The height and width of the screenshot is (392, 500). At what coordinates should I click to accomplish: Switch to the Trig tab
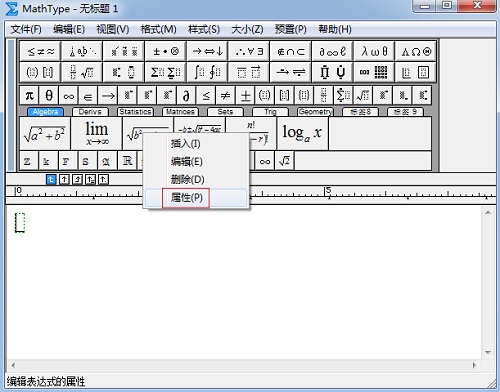(x=270, y=112)
